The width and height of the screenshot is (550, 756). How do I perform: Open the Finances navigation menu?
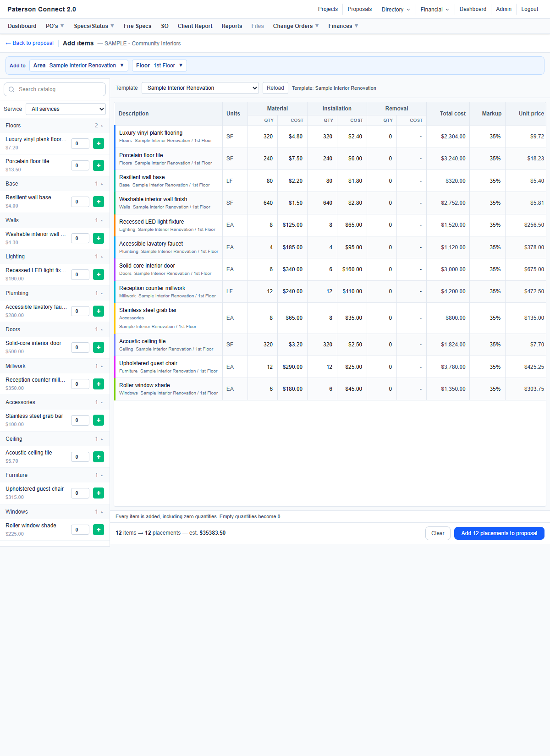pos(343,26)
